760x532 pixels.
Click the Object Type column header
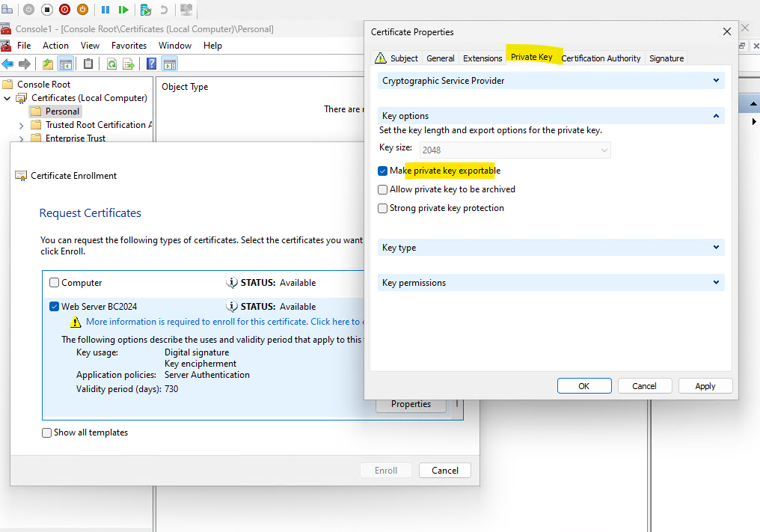coord(185,87)
